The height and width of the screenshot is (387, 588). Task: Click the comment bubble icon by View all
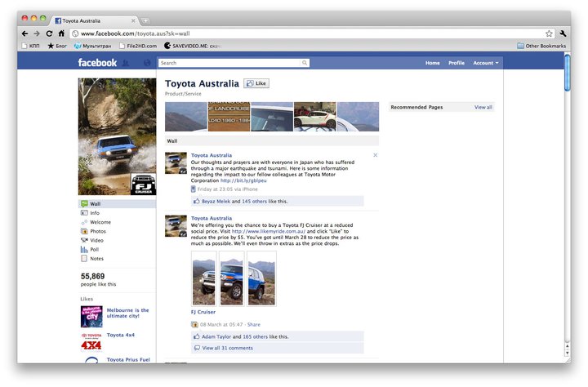tap(197, 348)
